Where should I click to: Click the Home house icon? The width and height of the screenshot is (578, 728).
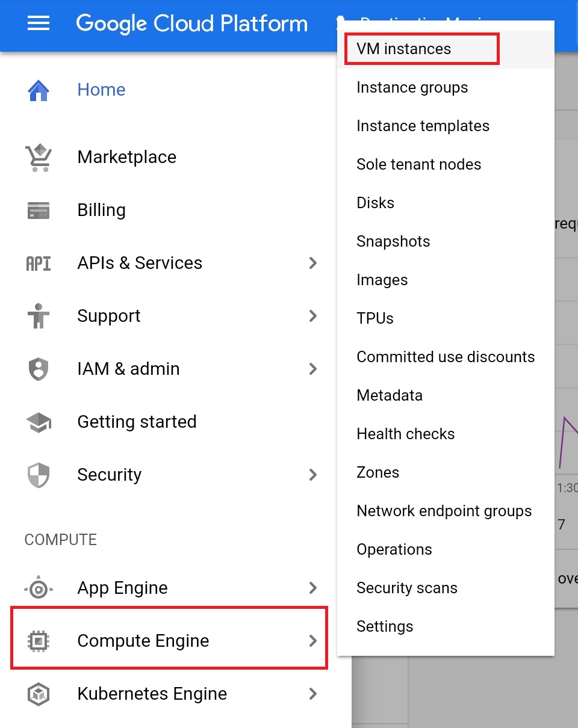(x=39, y=90)
